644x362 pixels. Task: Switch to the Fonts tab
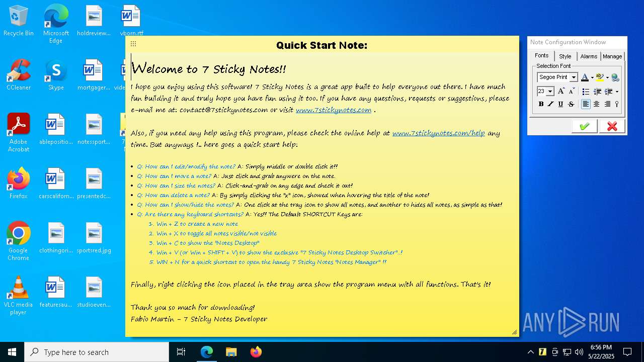[x=541, y=56]
